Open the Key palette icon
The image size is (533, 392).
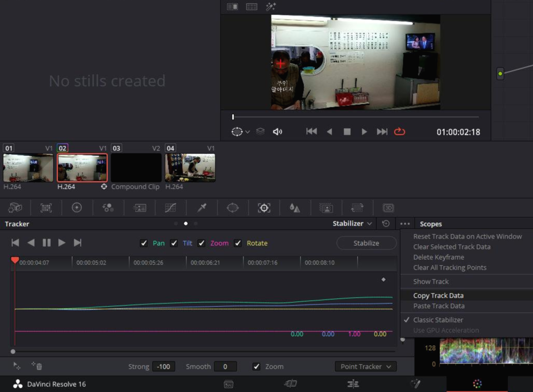326,207
